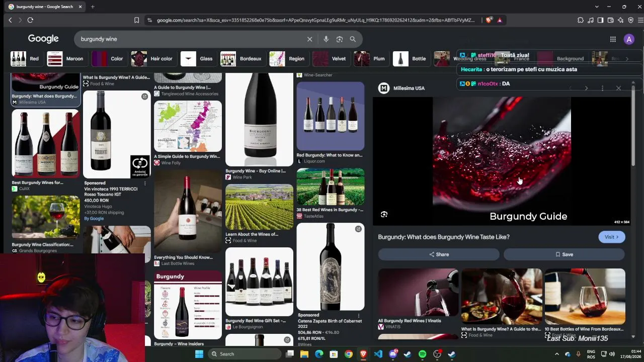
Task: Select the burgundy wine Google Search tab
Action: (x=44, y=7)
